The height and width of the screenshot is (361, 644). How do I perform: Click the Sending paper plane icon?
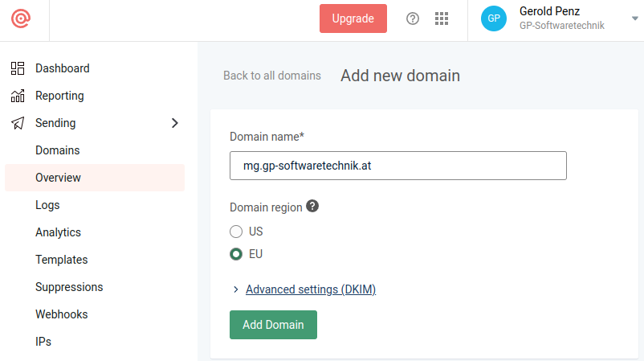coord(18,123)
